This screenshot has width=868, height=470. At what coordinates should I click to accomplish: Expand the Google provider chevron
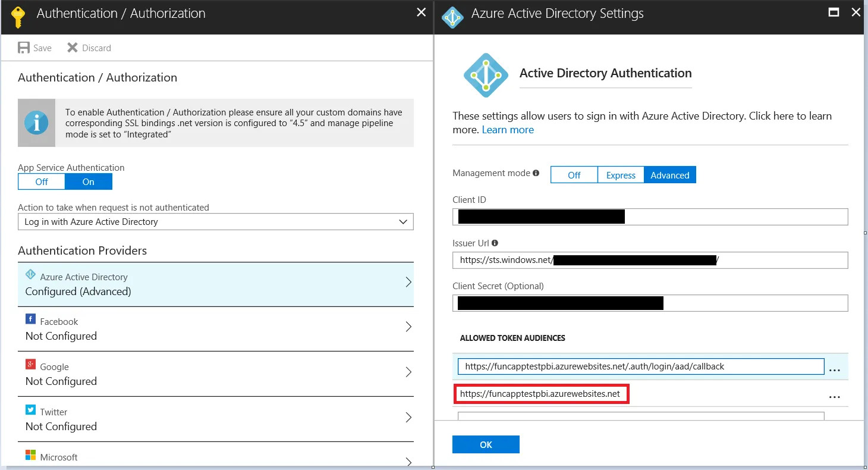point(408,372)
